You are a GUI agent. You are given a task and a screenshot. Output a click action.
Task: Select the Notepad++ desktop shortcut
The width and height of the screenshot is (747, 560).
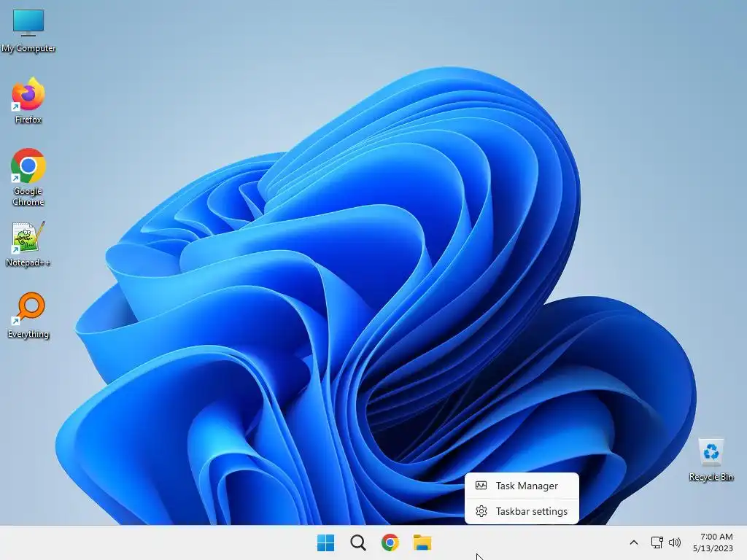tap(28, 244)
